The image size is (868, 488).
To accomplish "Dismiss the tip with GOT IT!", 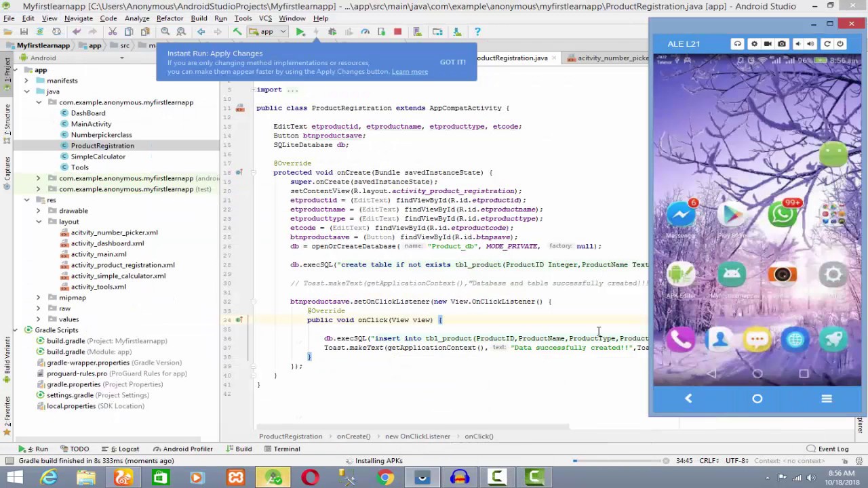I will (452, 62).
